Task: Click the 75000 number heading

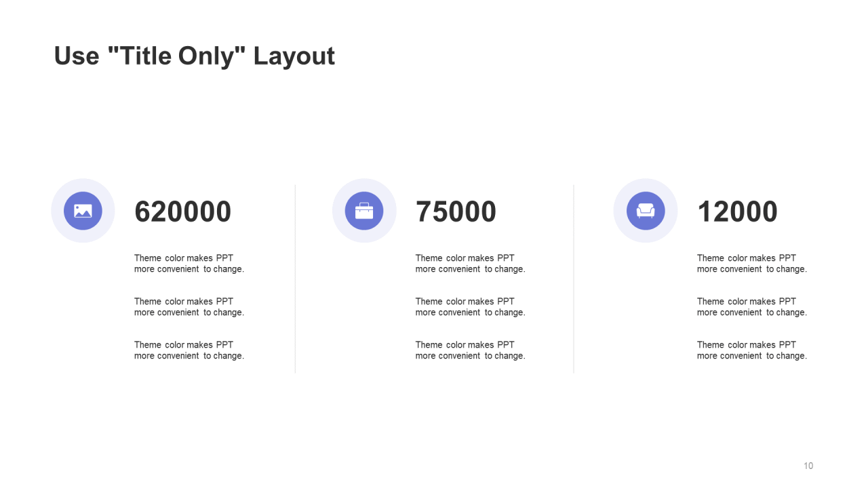Action: coord(456,211)
